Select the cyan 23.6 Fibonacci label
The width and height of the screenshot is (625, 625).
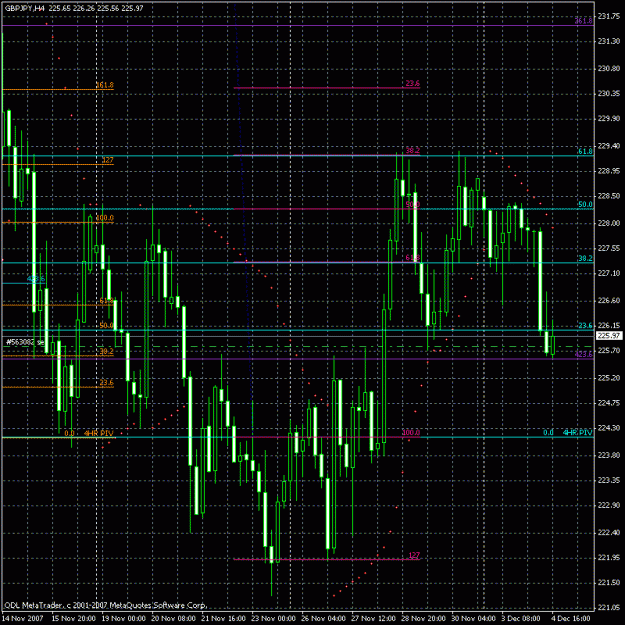pyautogui.click(x=585, y=326)
